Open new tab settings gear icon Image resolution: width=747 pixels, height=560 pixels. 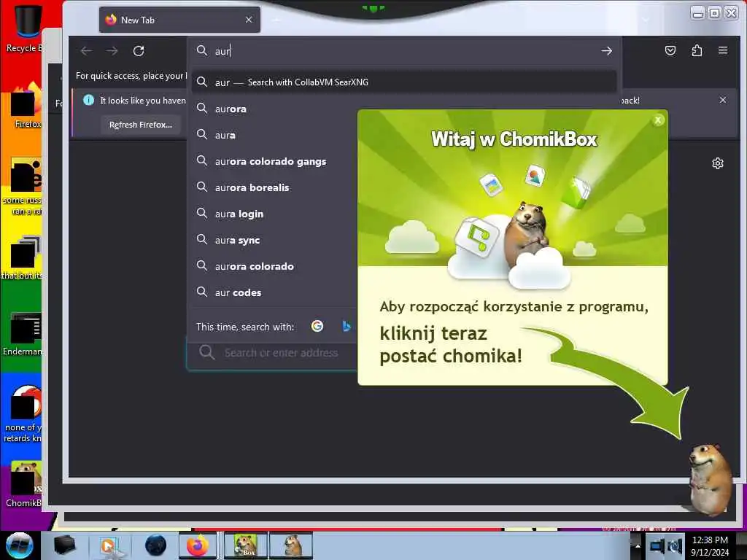point(718,163)
